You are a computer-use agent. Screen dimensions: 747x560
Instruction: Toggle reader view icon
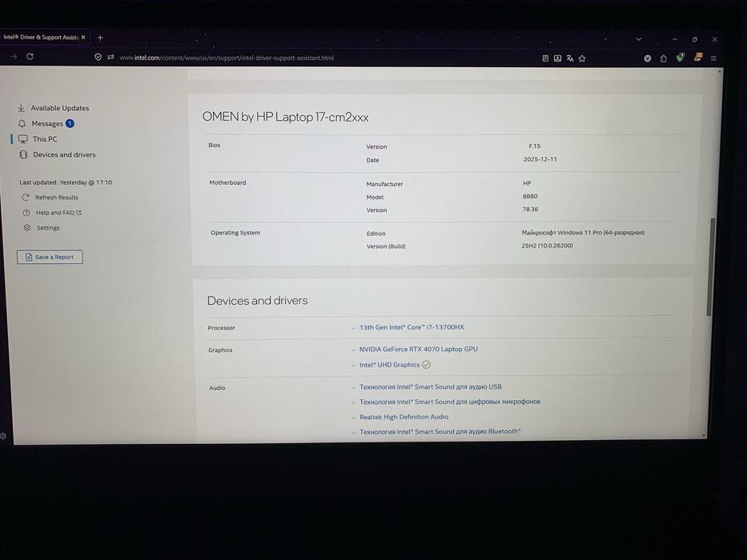(545, 58)
